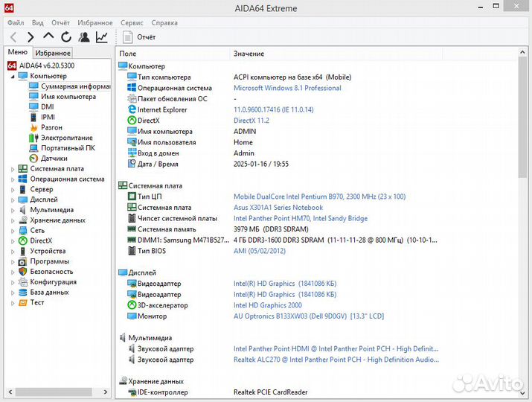Click the up-level arrow toolbar icon

(x=48, y=36)
